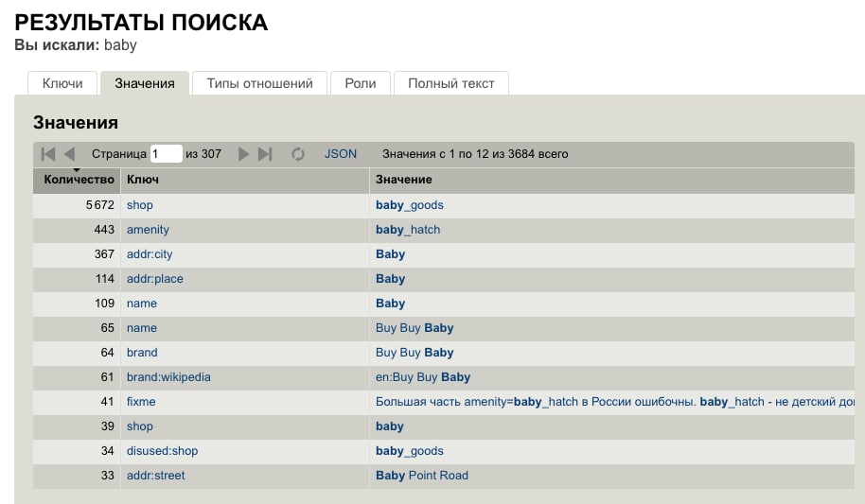Open Baby Point Road value link
865x504 pixels.
pos(422,476)
